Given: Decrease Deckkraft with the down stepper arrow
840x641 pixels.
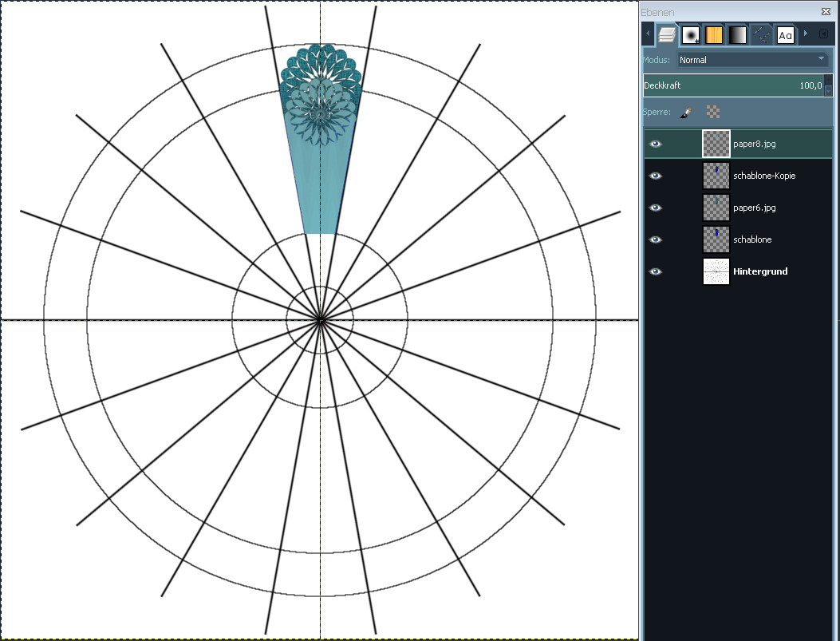Looking at the screenshot, I should point(828,90).
